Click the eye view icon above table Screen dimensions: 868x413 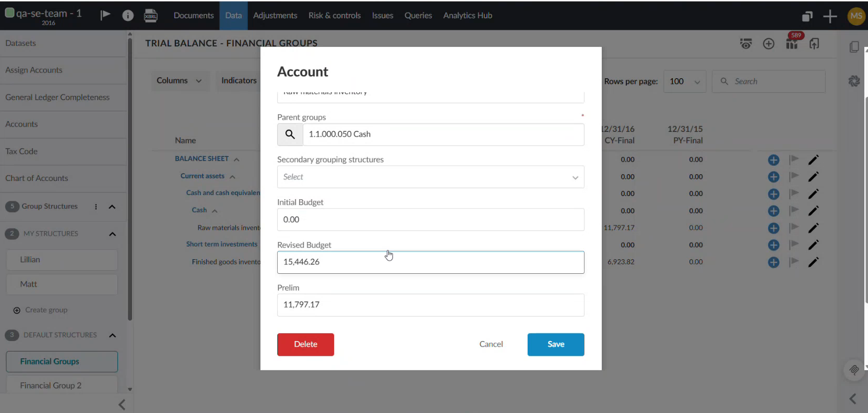click(746, 44)
